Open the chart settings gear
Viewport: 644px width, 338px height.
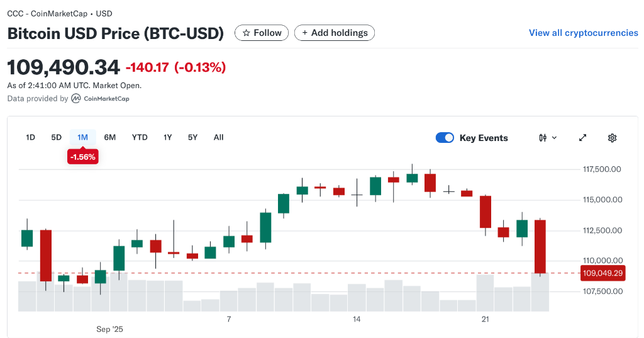tap(612, 138)
